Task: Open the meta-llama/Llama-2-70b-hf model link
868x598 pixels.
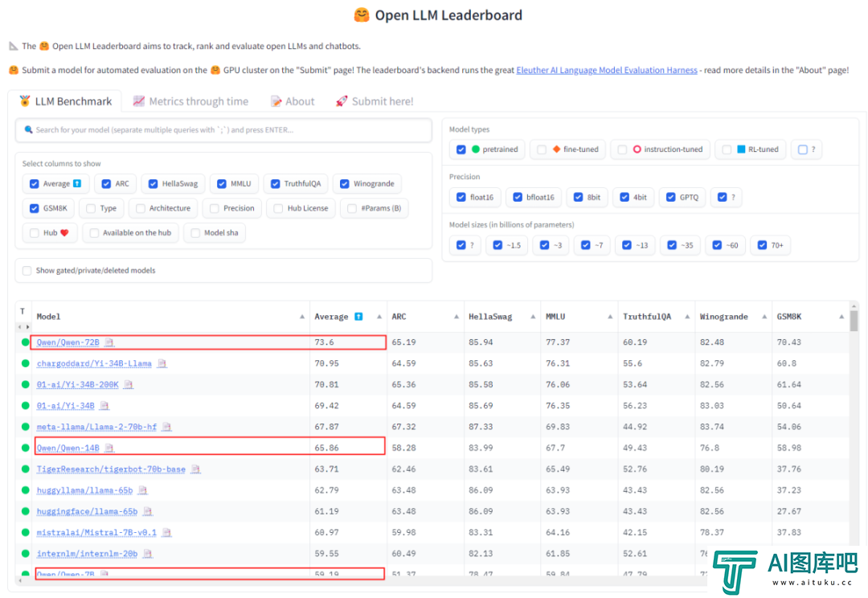Action: [97, 427]
